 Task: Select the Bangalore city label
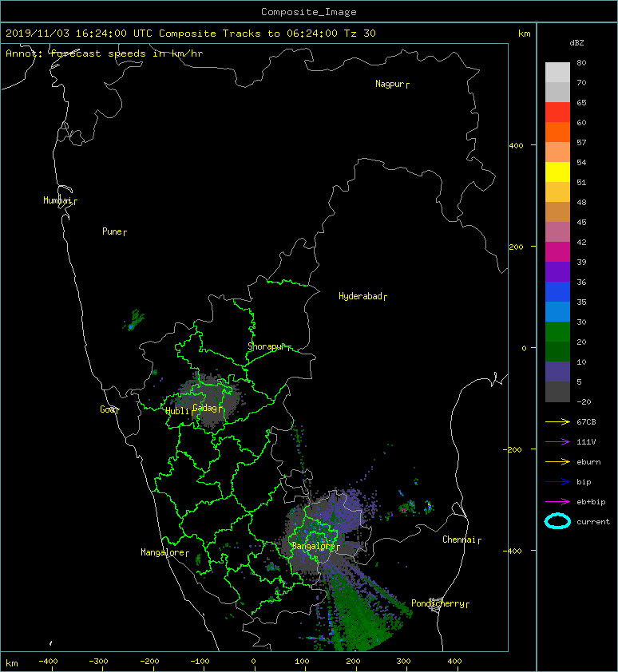click(315, 547)
